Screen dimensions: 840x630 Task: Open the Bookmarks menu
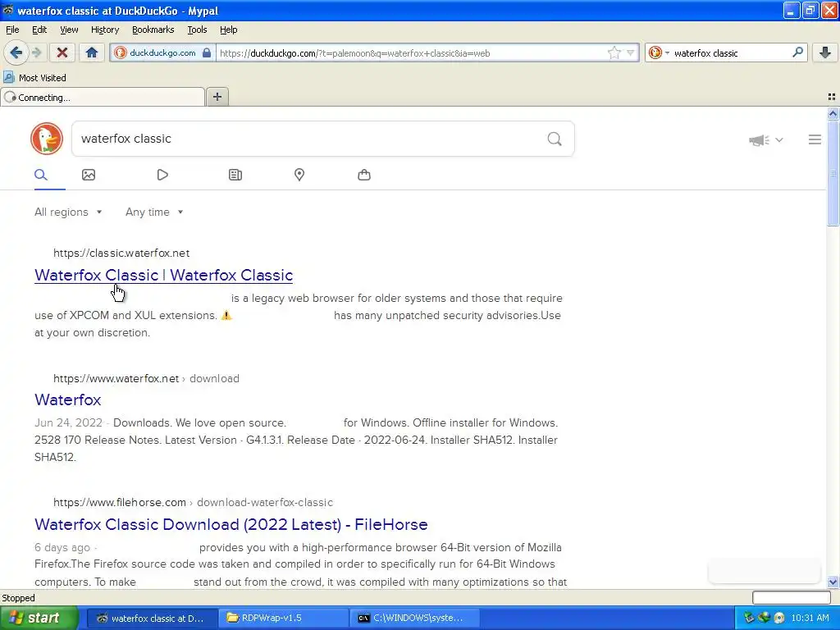(x=153, y=30)
